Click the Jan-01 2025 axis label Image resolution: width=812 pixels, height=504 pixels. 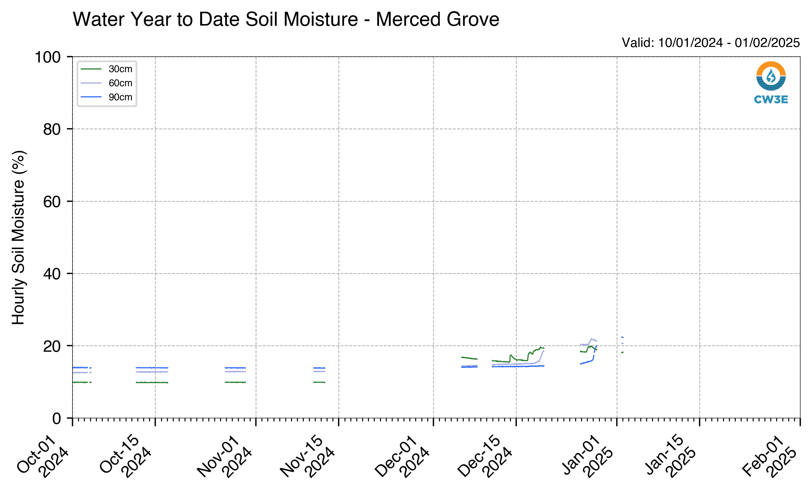[x=587, y=456]
